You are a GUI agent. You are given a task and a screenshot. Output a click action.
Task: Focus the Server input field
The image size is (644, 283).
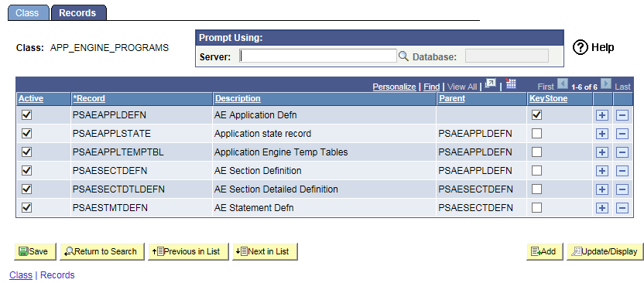tap(318, 56)
